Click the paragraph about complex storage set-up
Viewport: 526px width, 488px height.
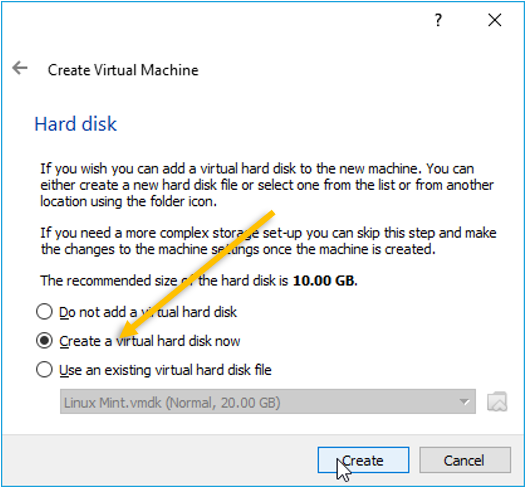pyautogui.click(x=268, y=241)
